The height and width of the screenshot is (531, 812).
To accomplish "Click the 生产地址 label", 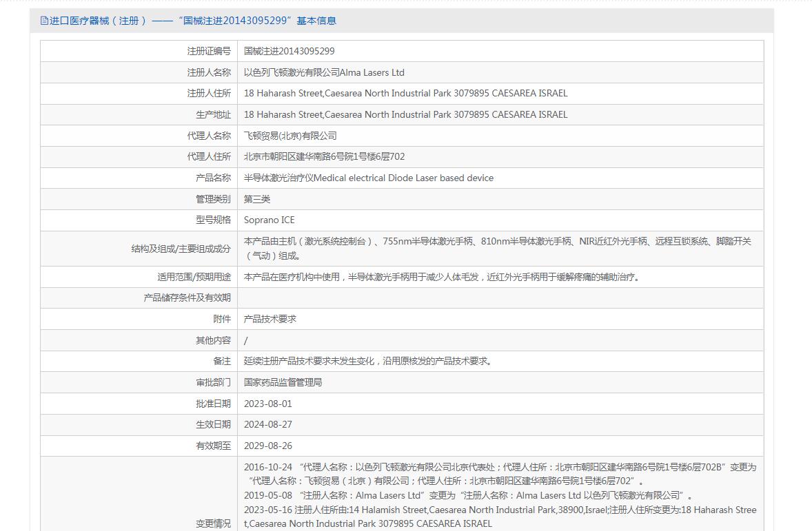I will [213, 114].
